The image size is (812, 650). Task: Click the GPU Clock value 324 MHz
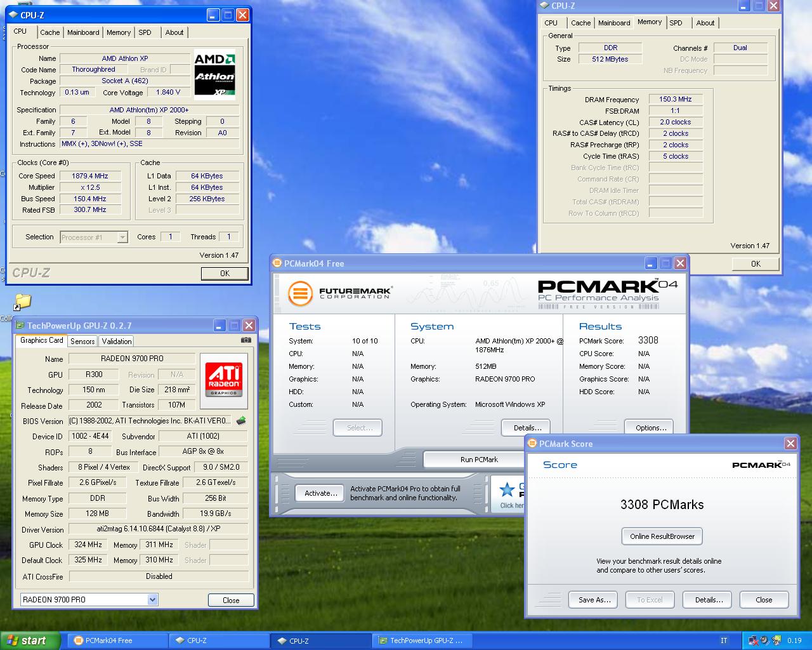pos(88,545)
